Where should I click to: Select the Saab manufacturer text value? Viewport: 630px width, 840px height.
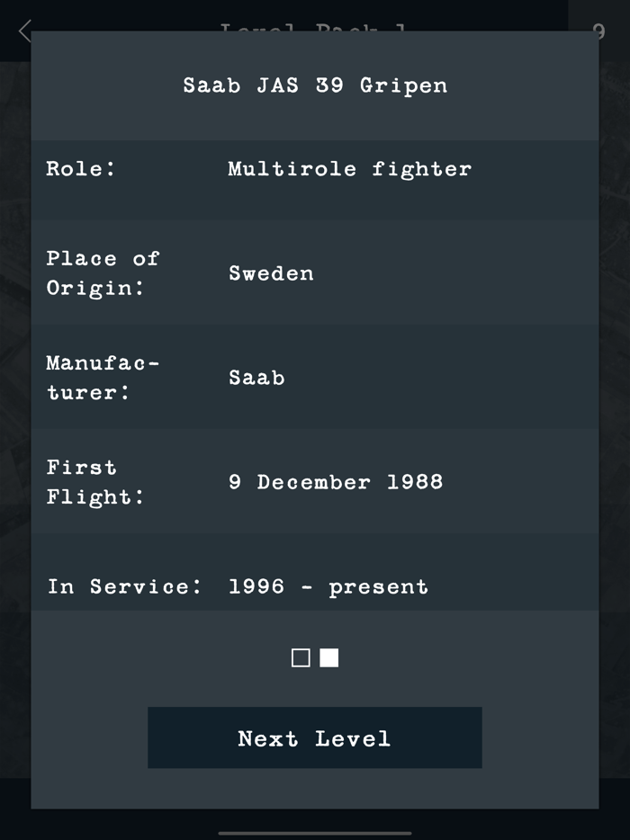click(256, 377)
